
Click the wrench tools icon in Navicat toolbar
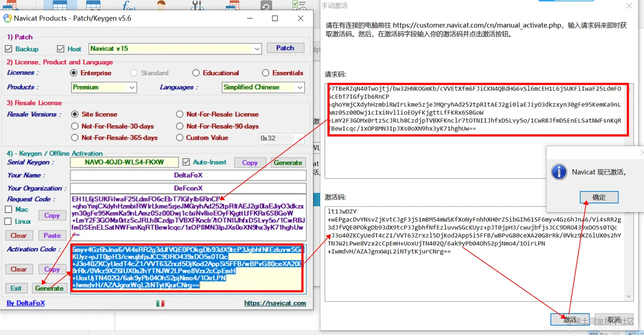198,6
